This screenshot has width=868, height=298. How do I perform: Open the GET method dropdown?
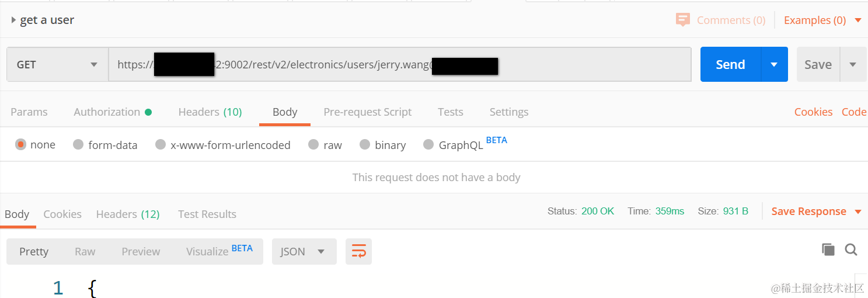pos(57,64)
